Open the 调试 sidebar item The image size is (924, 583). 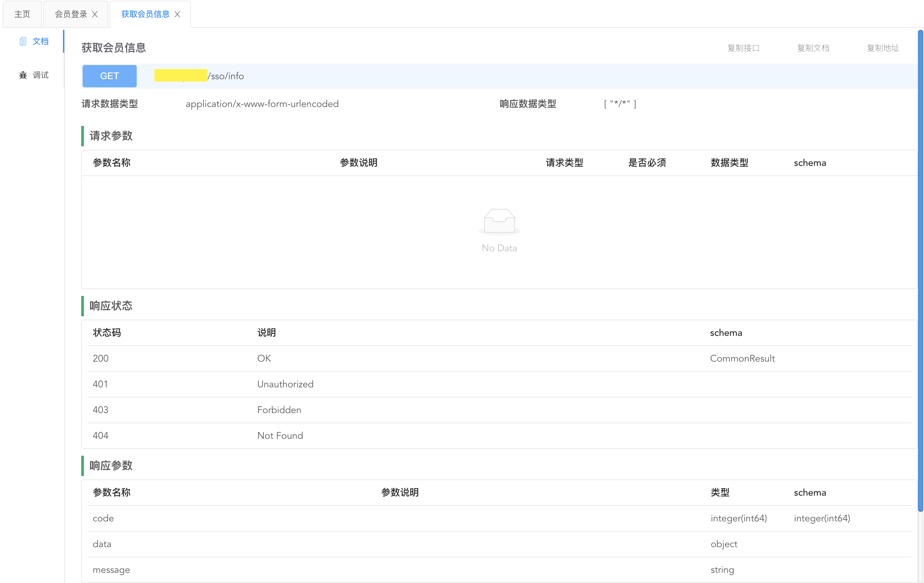[x=40, y=75]
